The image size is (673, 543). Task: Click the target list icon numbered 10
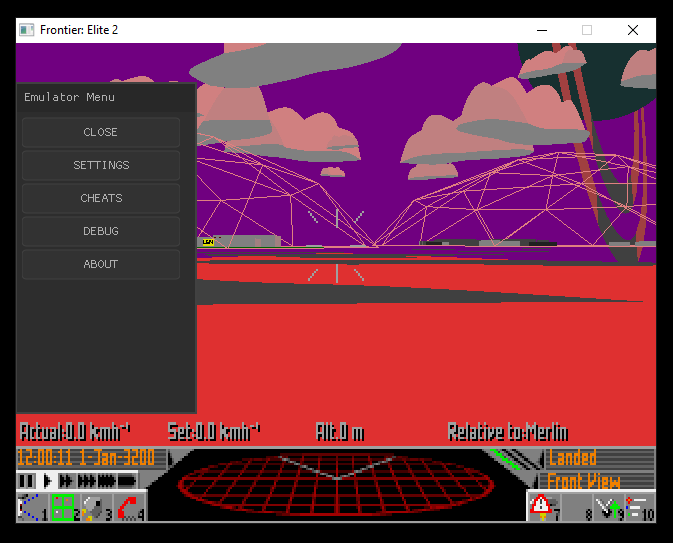click(640, 507)
